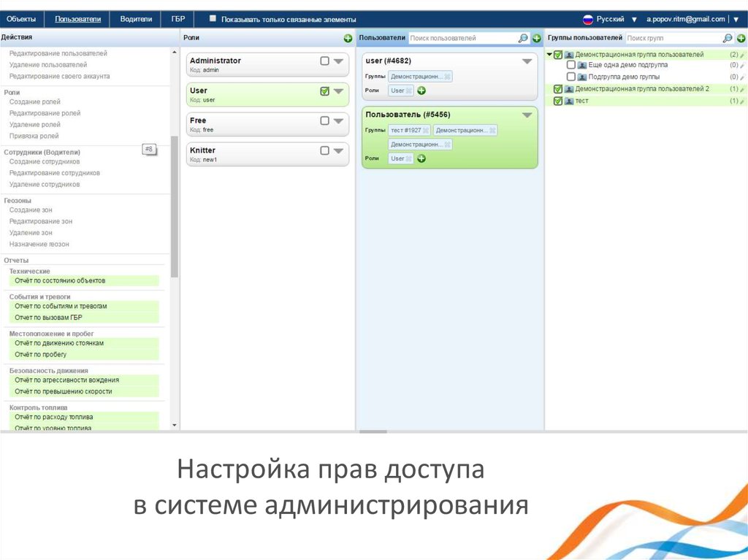Image resolution: width=748 pixels, height=560 pixels.
Task: Click the user search magnifier icon
Action: (522, 37)
